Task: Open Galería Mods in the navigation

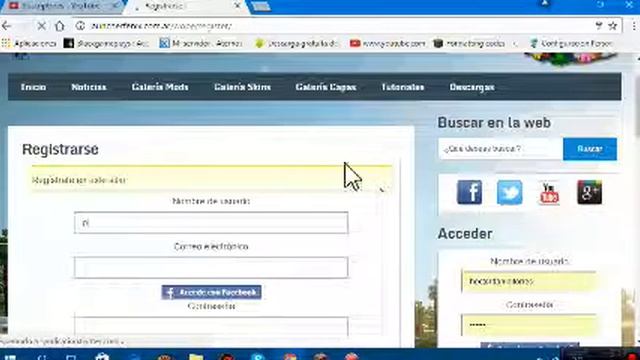Action: [x=160, y=87]
